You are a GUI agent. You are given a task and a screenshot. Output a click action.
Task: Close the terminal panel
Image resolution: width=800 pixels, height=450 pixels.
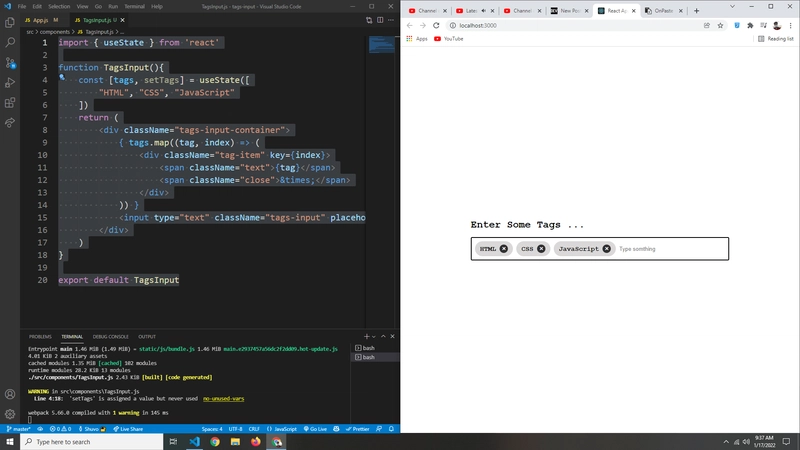coord(392,336)
